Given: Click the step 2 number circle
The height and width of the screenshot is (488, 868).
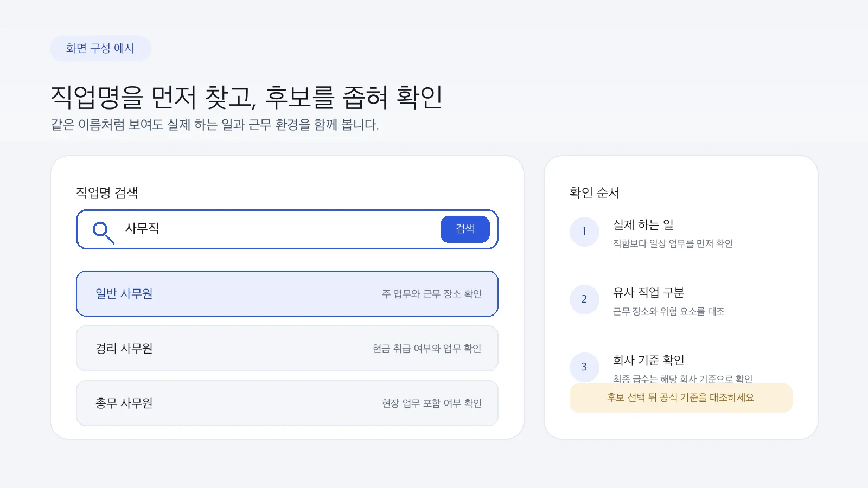Looking at the screenshot, I should 584,299.
